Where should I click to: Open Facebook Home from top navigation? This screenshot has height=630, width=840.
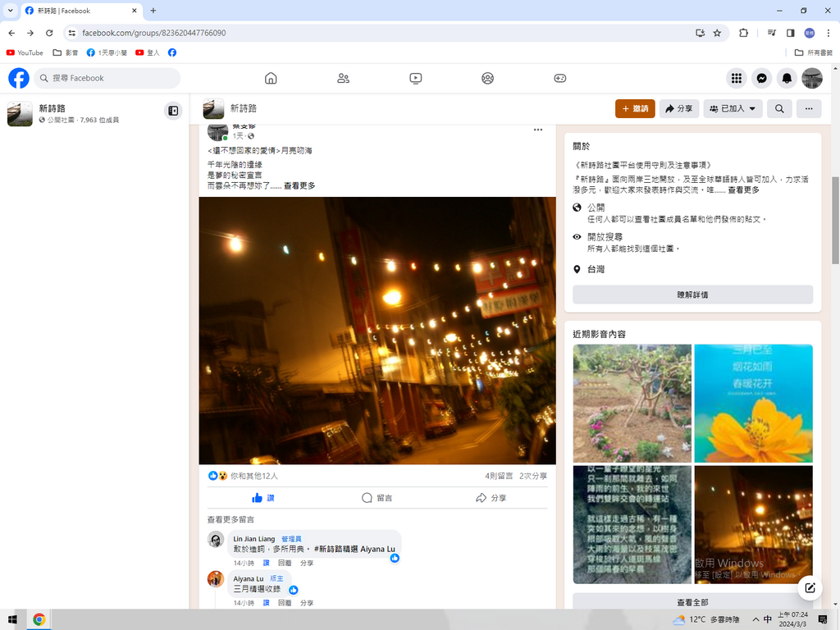click(271, 78)
